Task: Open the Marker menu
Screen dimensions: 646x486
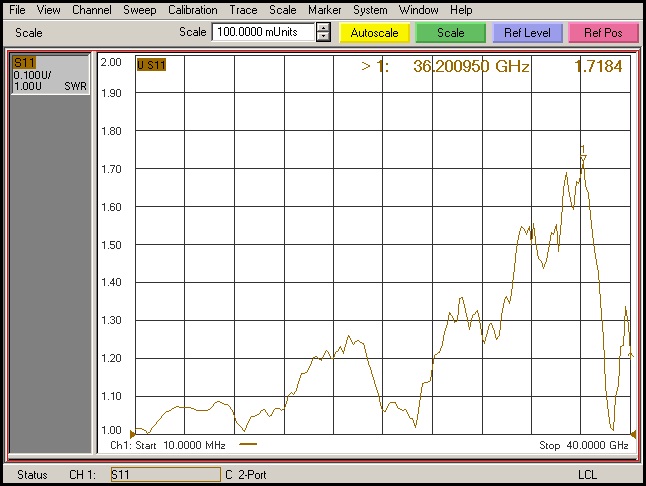Action: click(324, 10)
